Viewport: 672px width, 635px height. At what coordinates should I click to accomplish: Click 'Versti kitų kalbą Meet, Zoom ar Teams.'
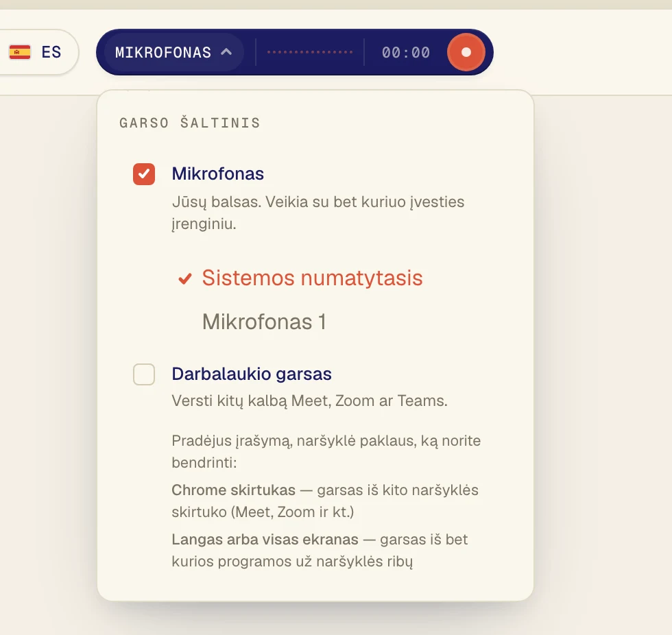[x=309, y=400]
